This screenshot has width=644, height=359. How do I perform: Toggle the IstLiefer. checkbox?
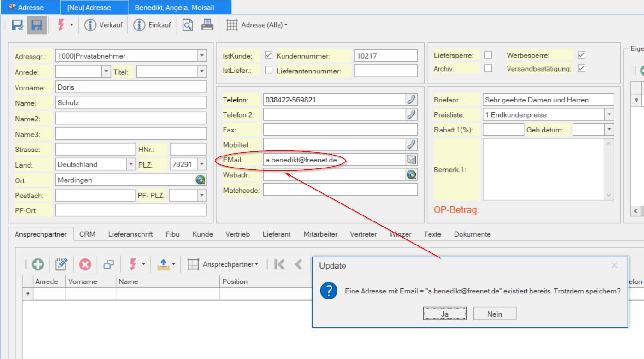click(270, 71)
